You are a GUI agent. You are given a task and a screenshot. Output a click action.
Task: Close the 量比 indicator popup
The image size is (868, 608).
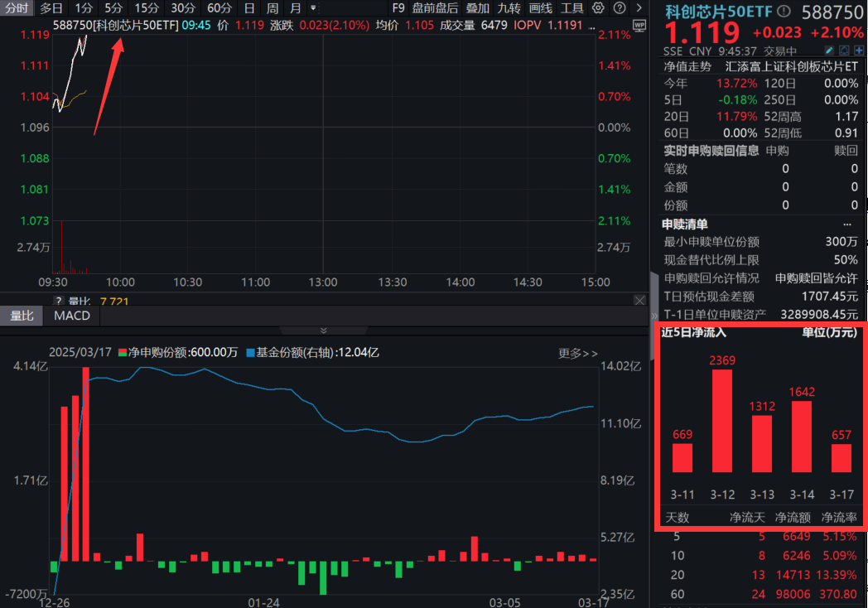point(639,300)
